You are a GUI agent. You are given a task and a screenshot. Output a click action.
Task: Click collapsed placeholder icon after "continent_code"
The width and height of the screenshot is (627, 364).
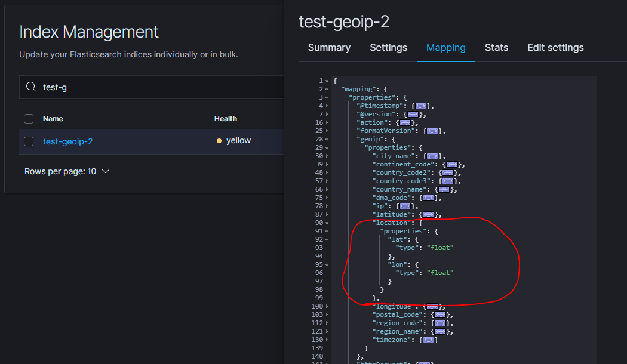click(x=452, y=165)
